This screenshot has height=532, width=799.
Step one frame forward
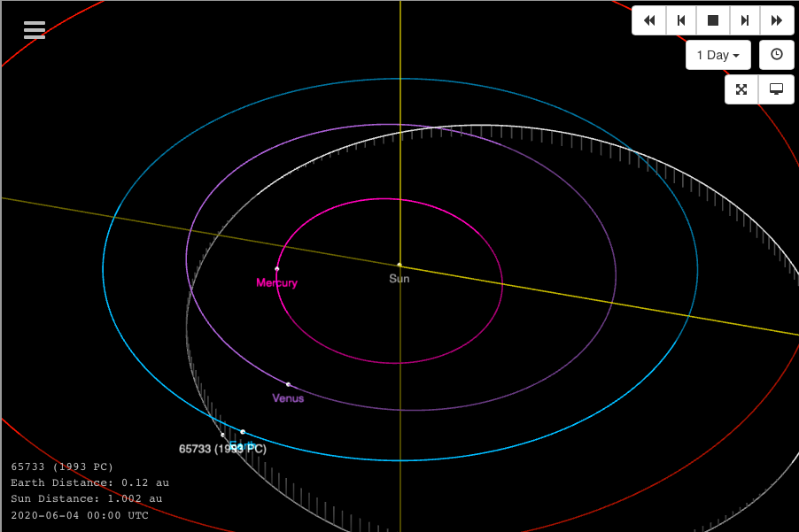(x=744, y=20)
